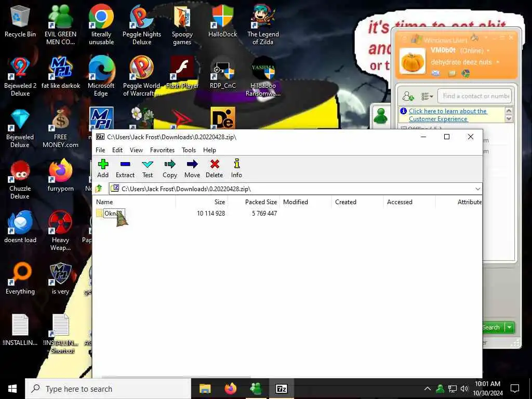532x399 pixels.
Task: Click the 7-Zip address path field
Action: (x=292, y=189)
